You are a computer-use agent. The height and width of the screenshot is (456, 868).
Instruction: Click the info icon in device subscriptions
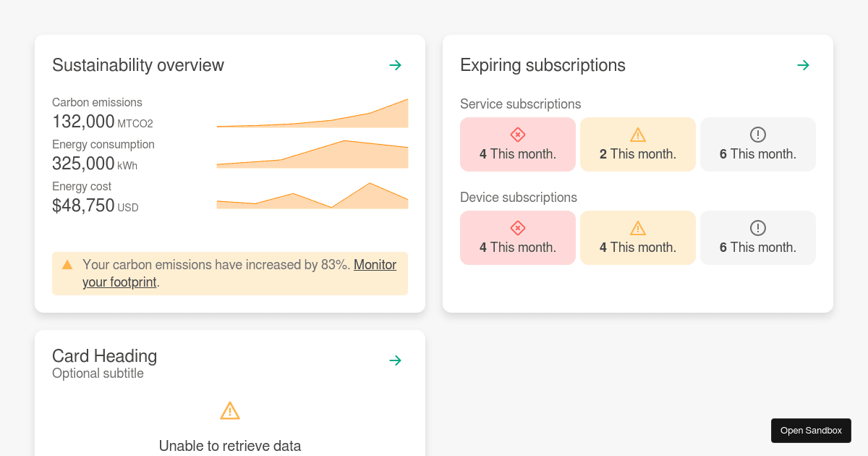click(x=757, y=227)
